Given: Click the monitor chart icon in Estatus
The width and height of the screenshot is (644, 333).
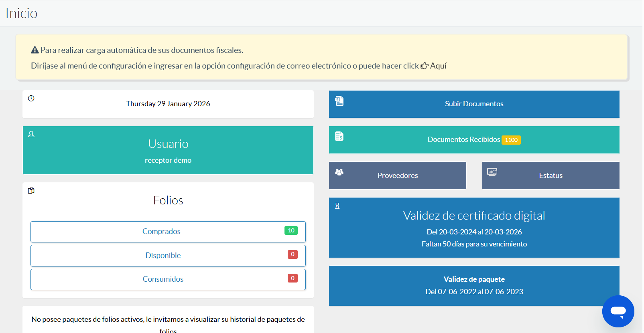Looking at the screenshot, I should coord(492,172).
